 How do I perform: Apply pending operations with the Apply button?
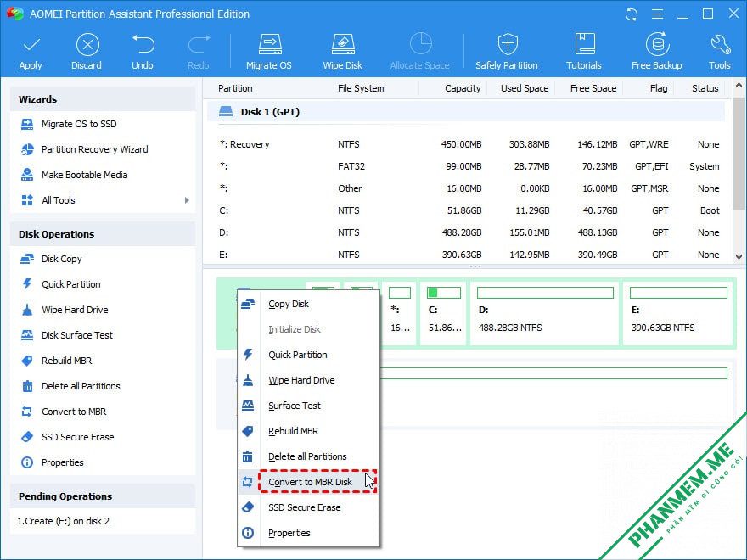[31, 52]
